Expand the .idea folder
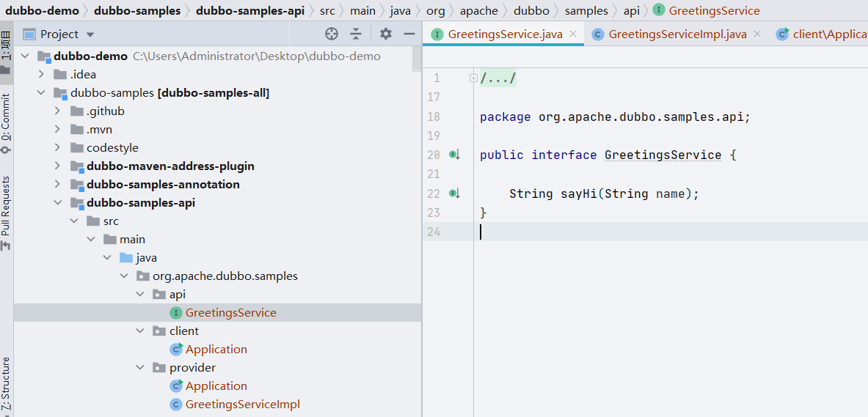The height and width of the screenshot is (417, 868). pos(42,75)
